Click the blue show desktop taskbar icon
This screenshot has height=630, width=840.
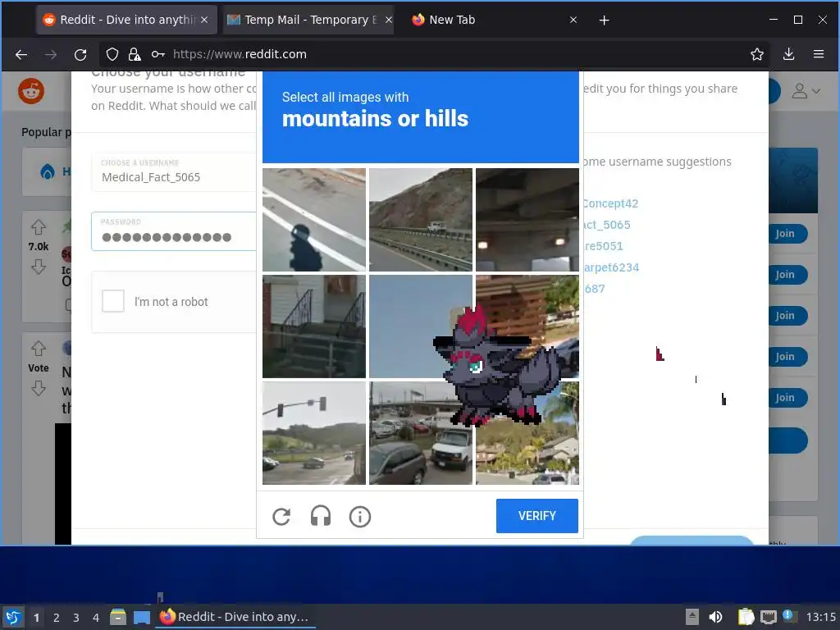click(x=142, y=617)
